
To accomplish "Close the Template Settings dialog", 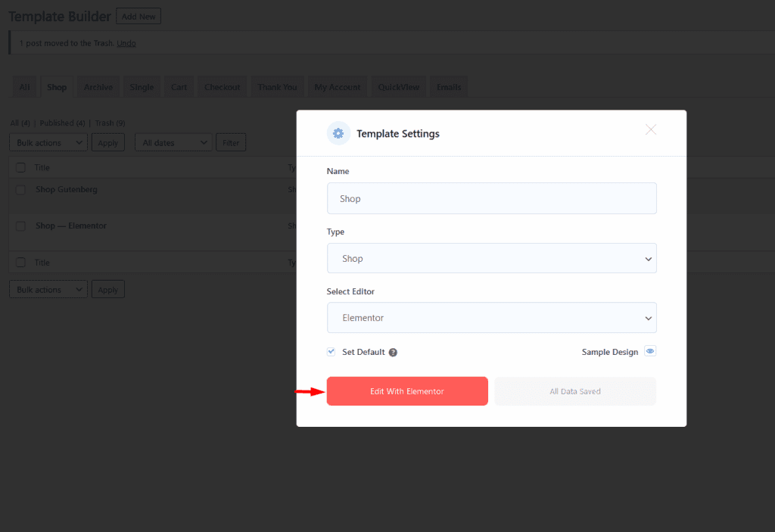I will 651,129.
